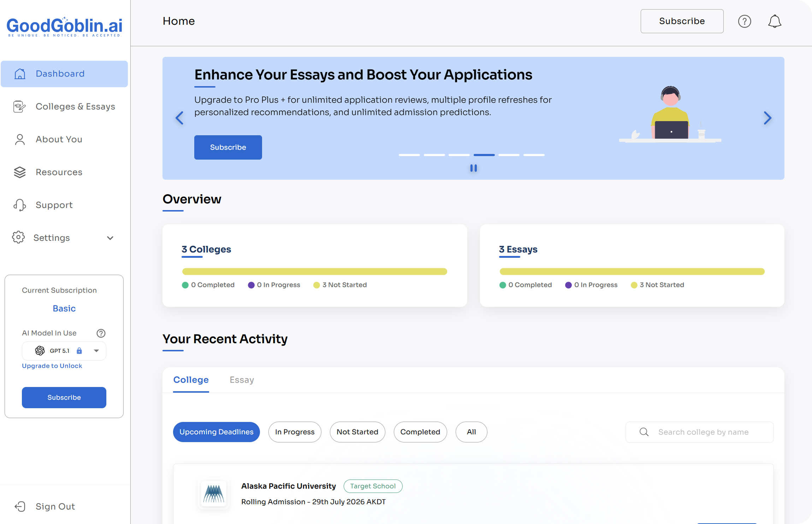Click the help question mark in header
The height and width of the screenshot is (524, 812).
(x=744, y=22)
